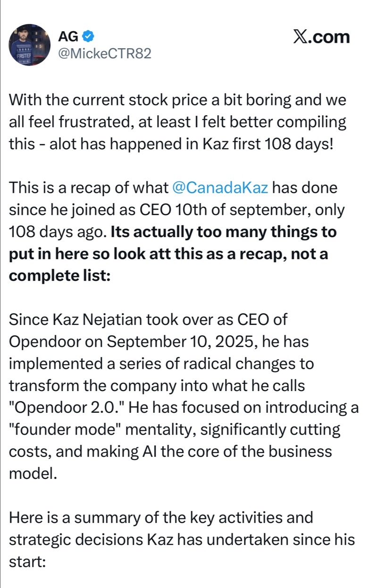
Task: Follow the @CanadaKaz mention link
Action: tap(221, 188)
